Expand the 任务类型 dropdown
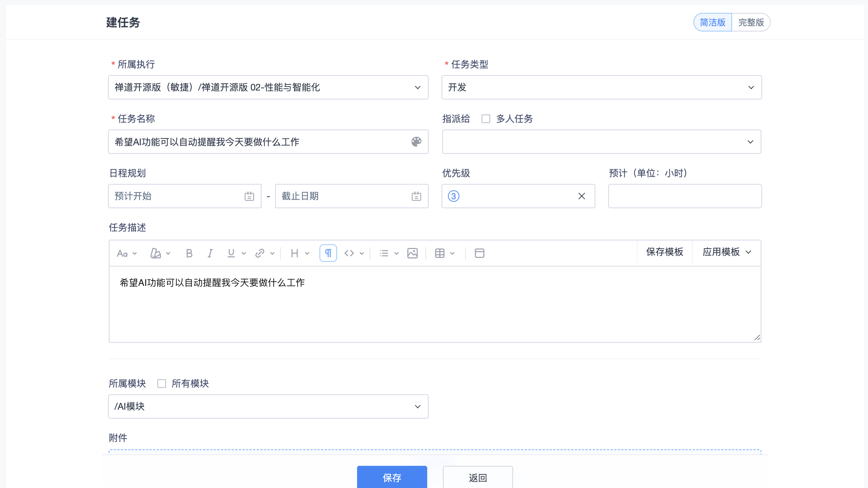 click(x=601, y=87)
